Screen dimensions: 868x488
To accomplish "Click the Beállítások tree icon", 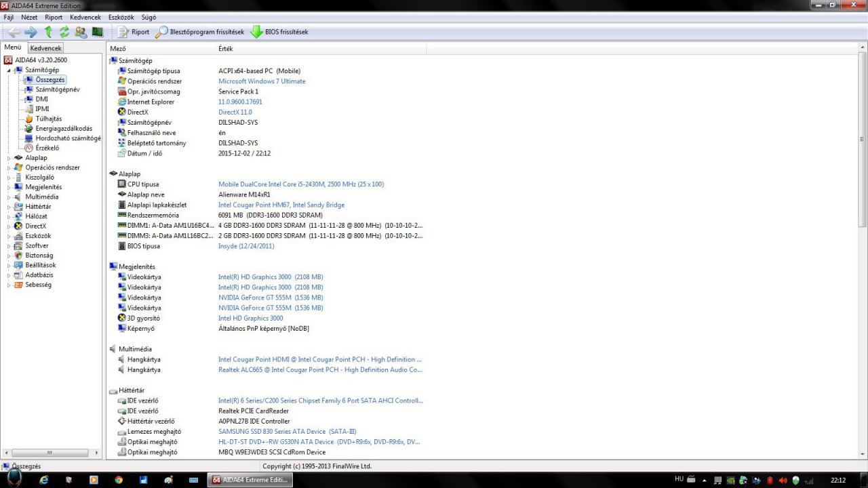I will click(x=18, y=265).
